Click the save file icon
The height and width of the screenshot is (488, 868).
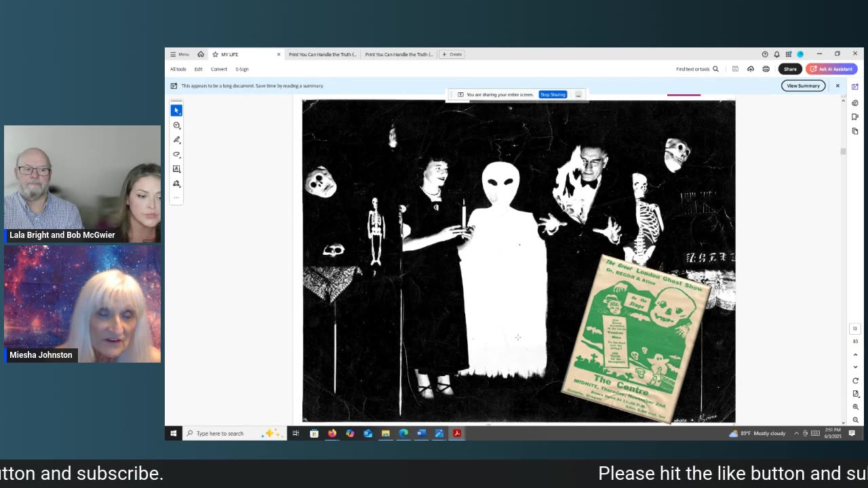coord(735,69)
